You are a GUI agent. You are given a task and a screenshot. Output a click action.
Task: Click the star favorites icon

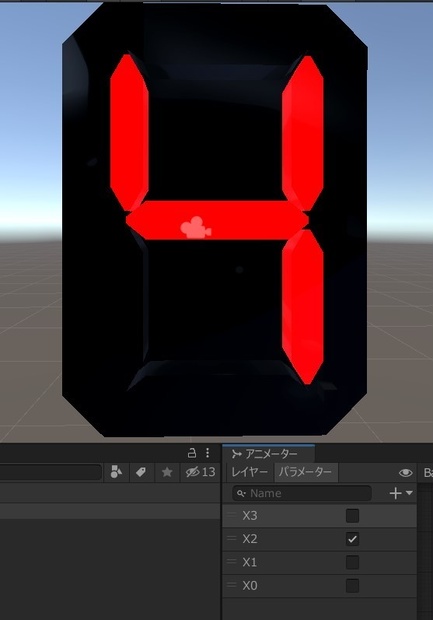tap(167, 472)
